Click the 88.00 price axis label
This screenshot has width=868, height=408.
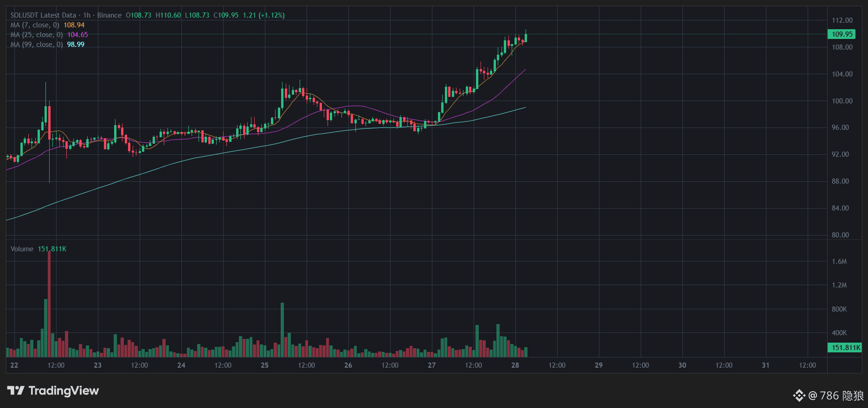click(x=840, y=181)
